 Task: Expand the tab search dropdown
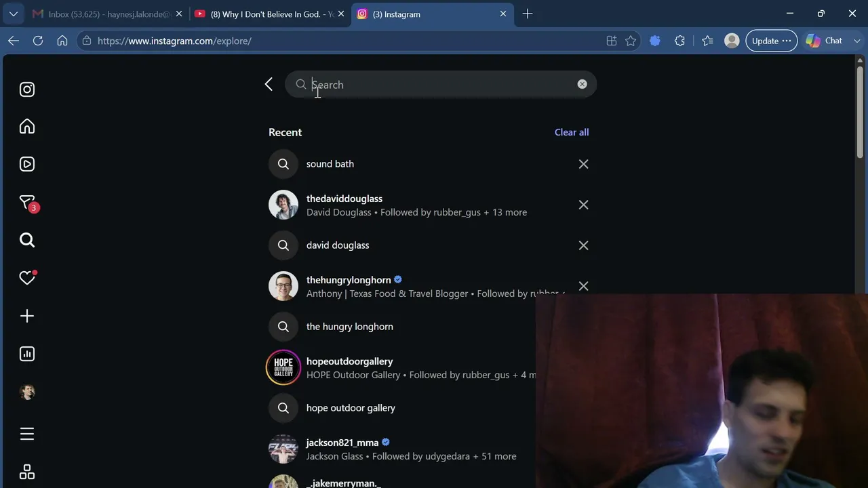pos(14,14)
